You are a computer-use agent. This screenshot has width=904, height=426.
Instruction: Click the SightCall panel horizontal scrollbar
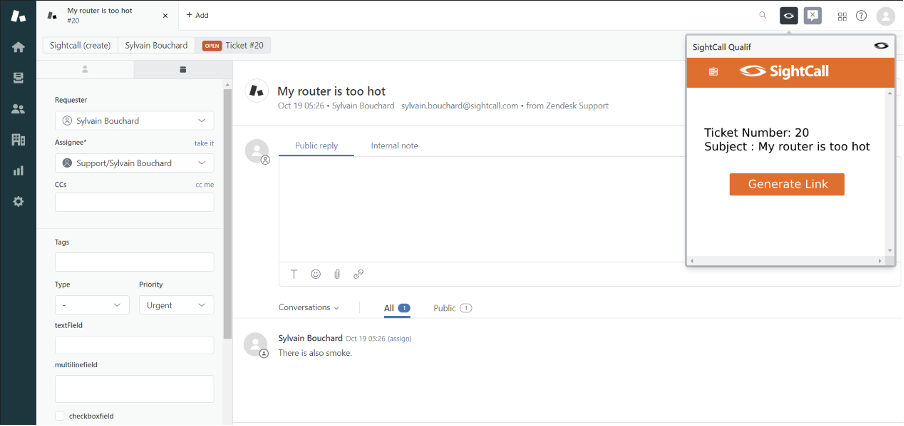click(x=786, y=261)
